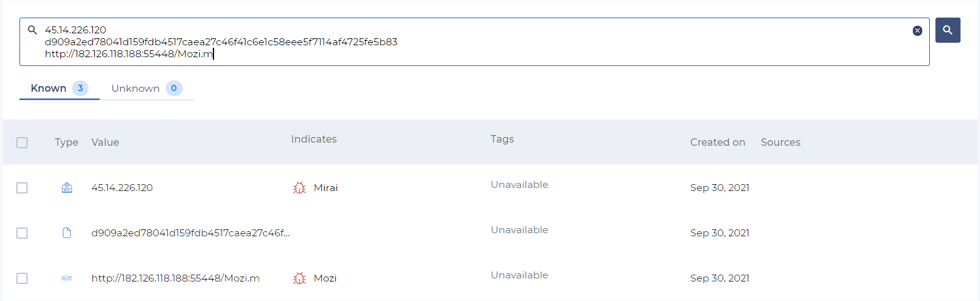Click the Mozi malware bug icon
The width and height of the screenshot is (980, 301).
point(299,278)
